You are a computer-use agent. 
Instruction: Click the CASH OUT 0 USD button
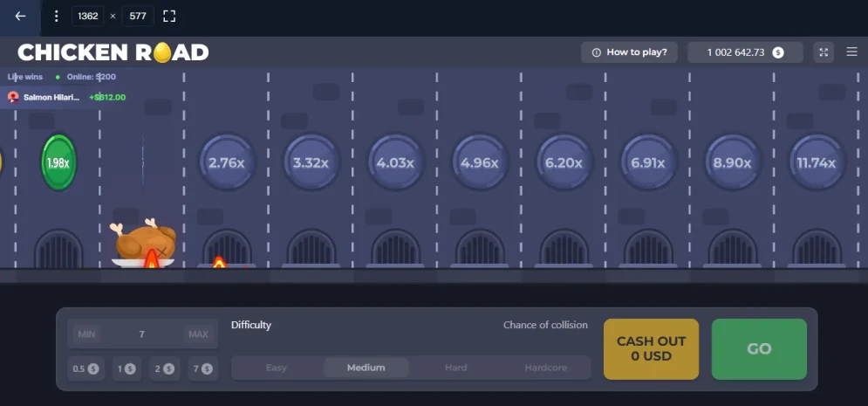(x=651, y=349)
